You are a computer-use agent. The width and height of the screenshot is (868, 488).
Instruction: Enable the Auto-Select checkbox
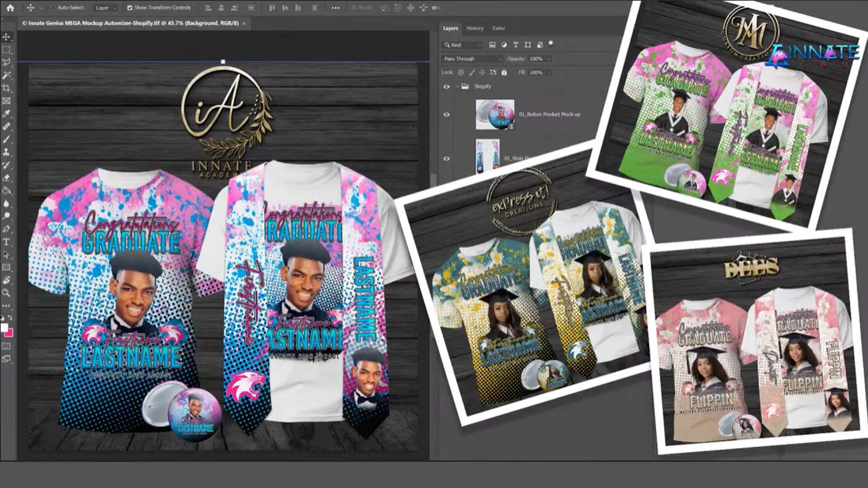[53, 8]
